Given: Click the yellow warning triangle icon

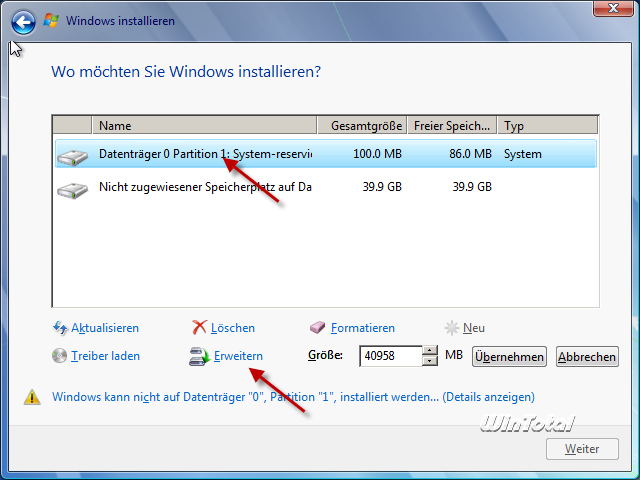Looking at the screenshot, I should (x=32, y=397).
